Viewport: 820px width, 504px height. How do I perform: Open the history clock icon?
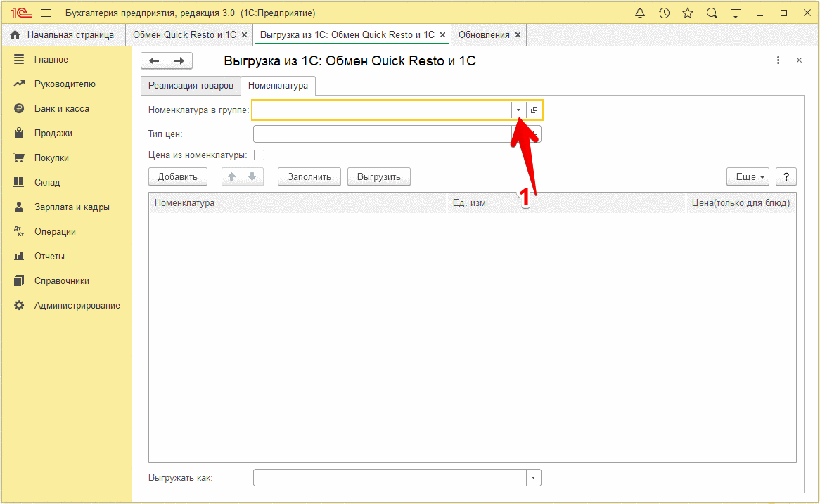(664, 13)
